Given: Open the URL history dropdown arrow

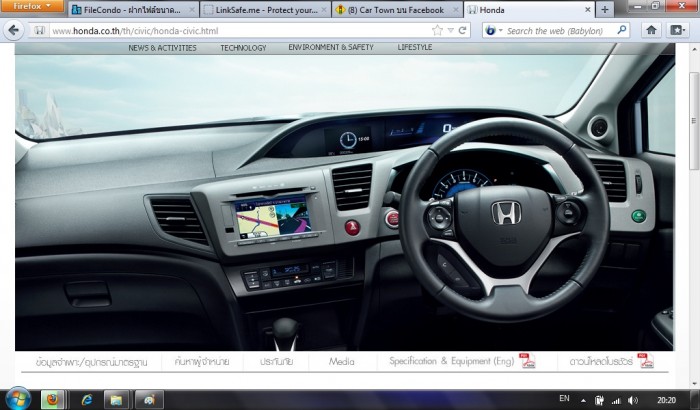Looking at the screenshot, I should 450,31.
